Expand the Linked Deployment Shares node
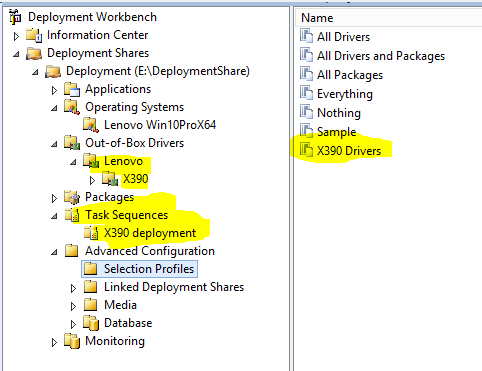 [73, 288]
